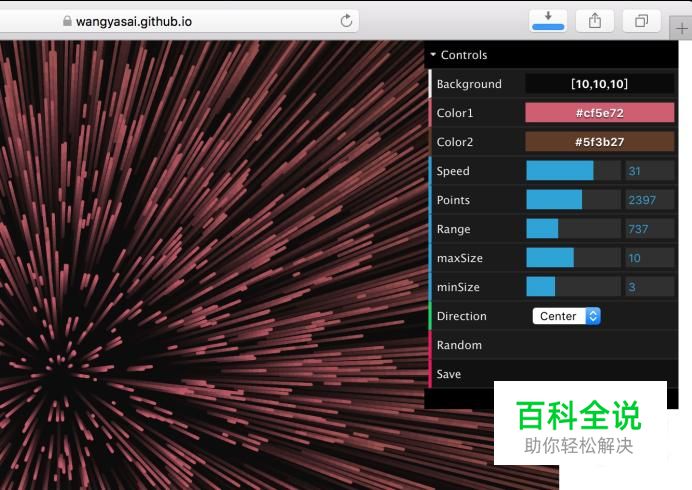Open Color1 swatch #cf5e72
This screenshot has height=490, width=692.
(x=600, y=113)
